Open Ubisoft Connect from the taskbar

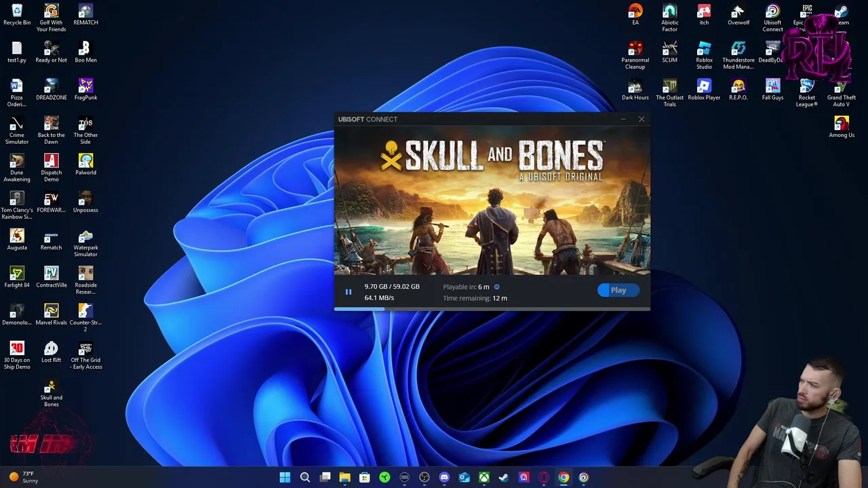[584, 477]
